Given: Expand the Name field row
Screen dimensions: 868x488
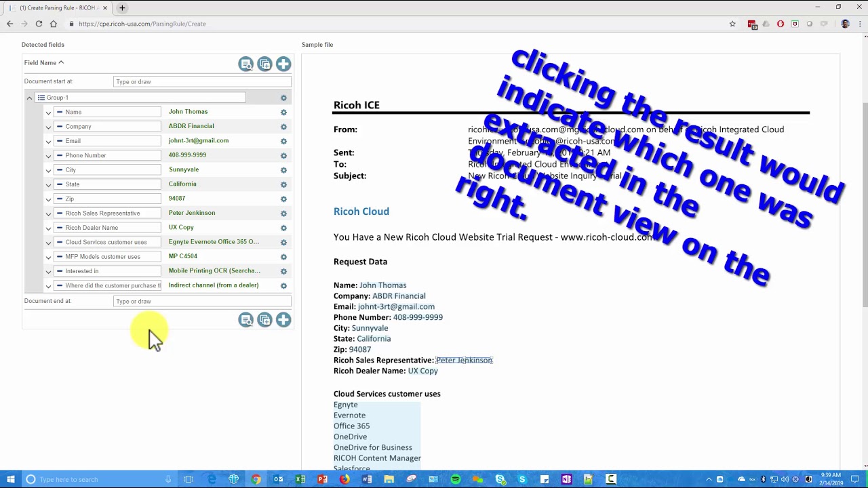Looking at the screenshot, I should tap(48, 113).
